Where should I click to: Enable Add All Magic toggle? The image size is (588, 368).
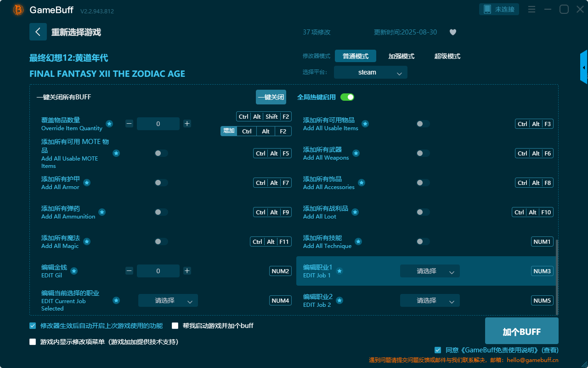click(161, 241)
